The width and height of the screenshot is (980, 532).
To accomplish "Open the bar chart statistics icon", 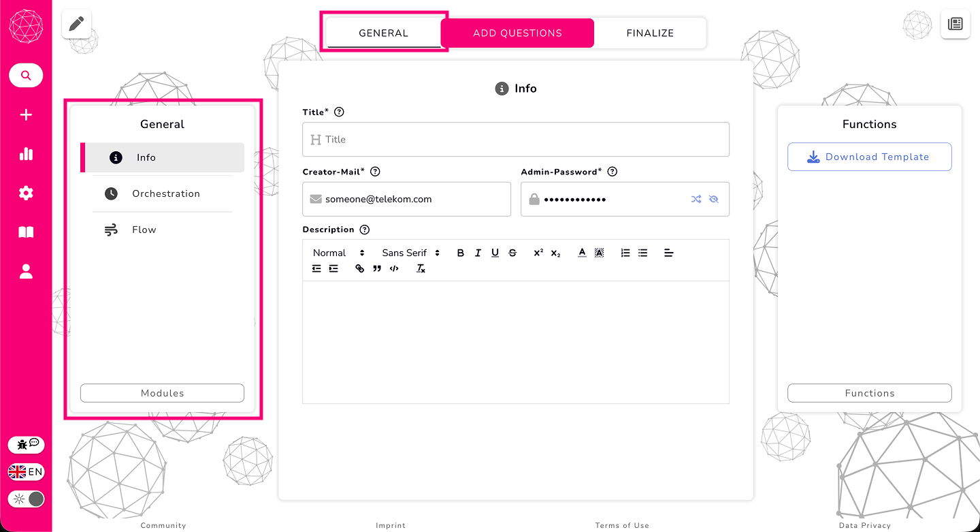I will tap(26, 154).
